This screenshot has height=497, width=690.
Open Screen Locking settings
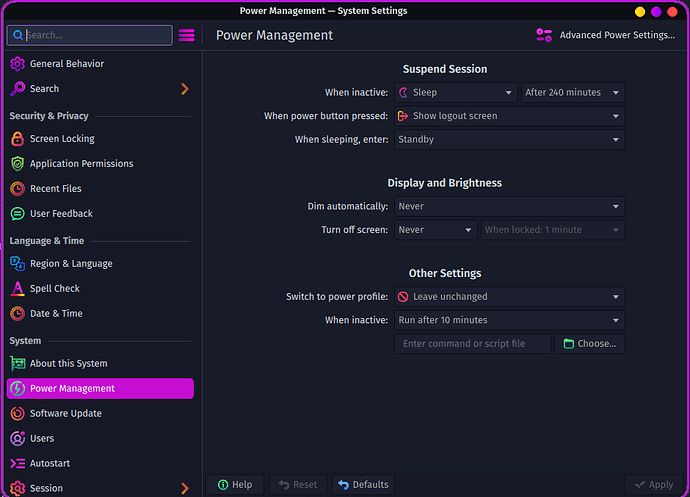[63, 139]
